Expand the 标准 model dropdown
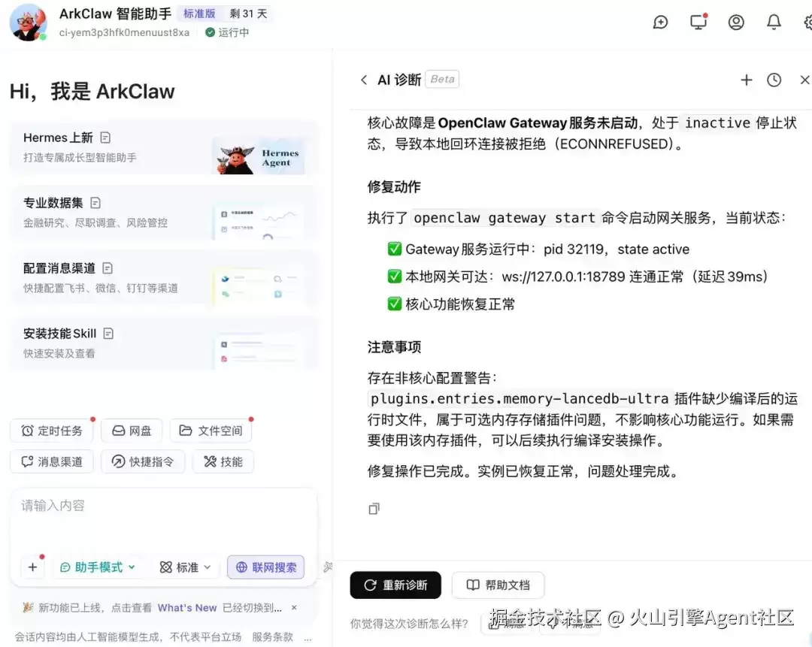This screenshot has height=647, width=812. (186, 567)
